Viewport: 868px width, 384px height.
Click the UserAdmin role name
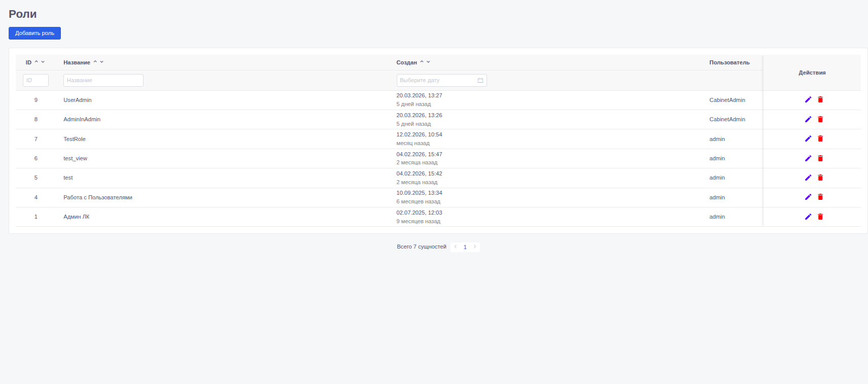click(x=78, y=100)
